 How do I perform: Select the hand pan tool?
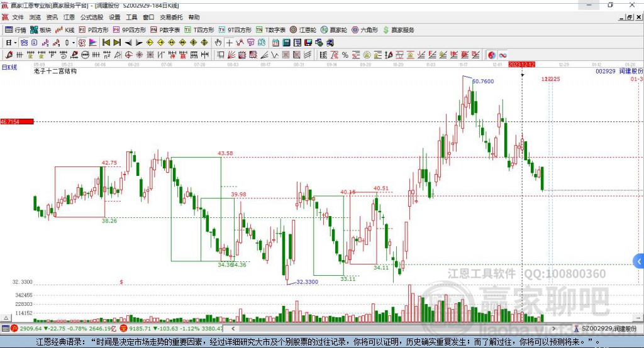click(218, 43)
